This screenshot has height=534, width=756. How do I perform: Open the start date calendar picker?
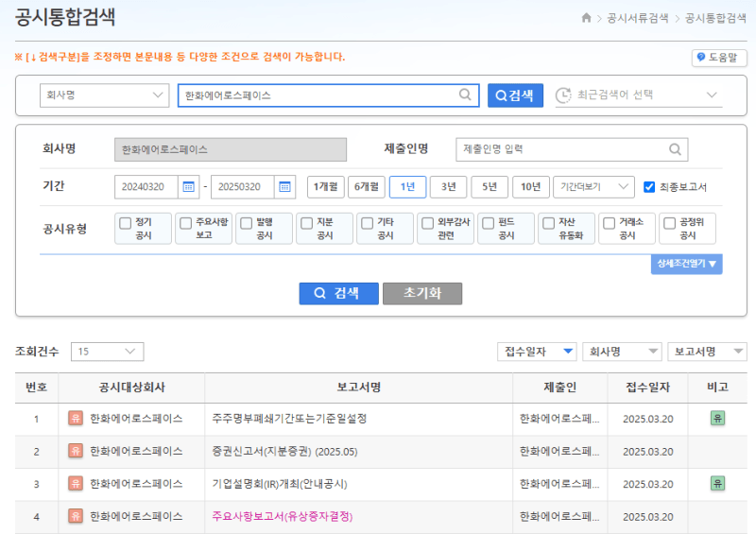(x=188, y=187)
